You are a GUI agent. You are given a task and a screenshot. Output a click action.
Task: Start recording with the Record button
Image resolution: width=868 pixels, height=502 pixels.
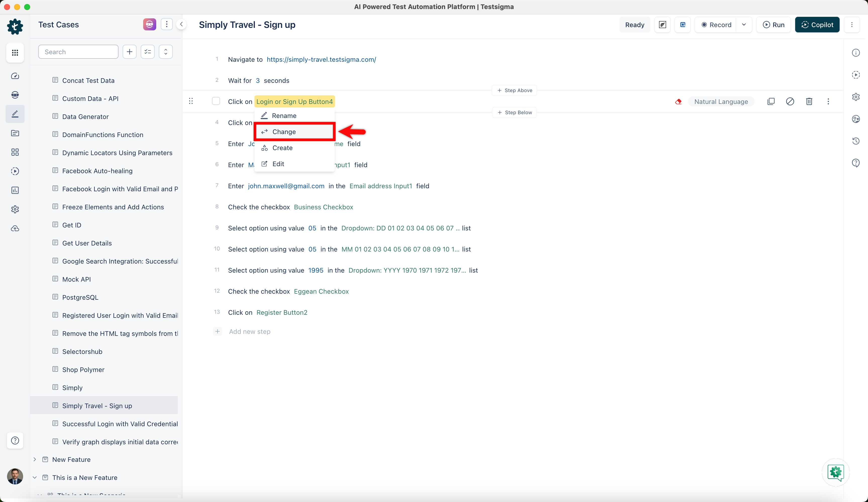[x=716, y=25]
